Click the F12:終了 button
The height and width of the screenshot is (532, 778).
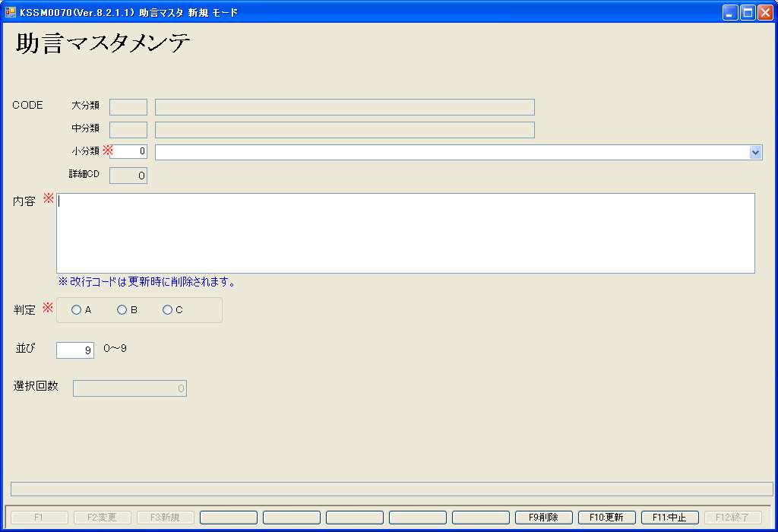pyautogui.click(x=732, y=518)
